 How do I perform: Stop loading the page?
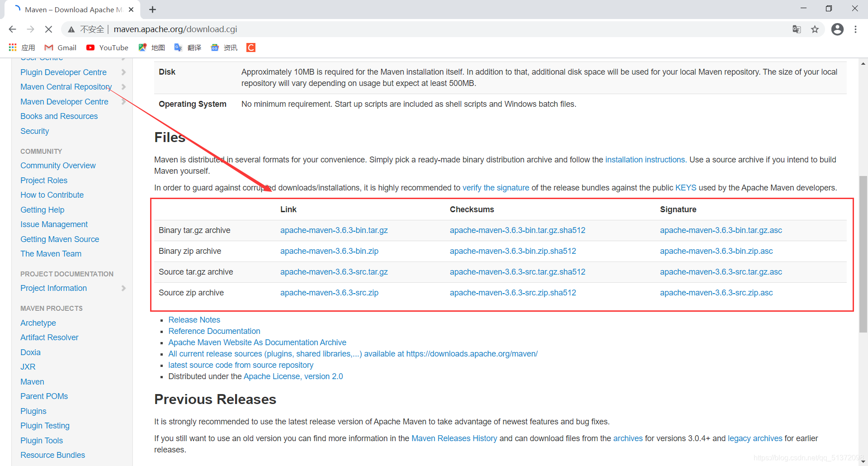(x=48, y=29)
